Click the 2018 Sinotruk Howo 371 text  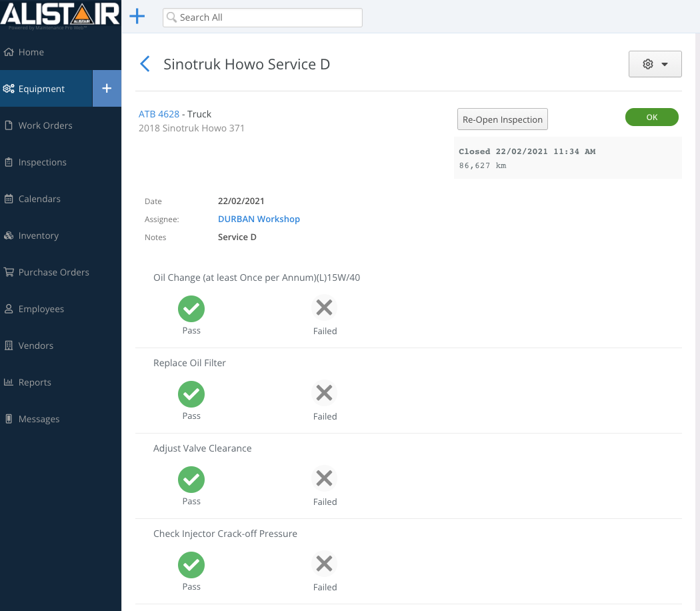[x=191, y=128]
